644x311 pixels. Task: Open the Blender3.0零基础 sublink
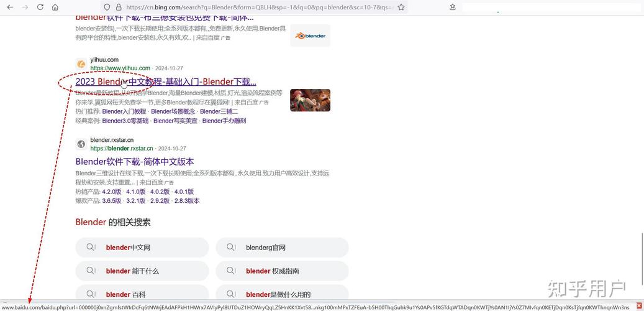point(125,121)
